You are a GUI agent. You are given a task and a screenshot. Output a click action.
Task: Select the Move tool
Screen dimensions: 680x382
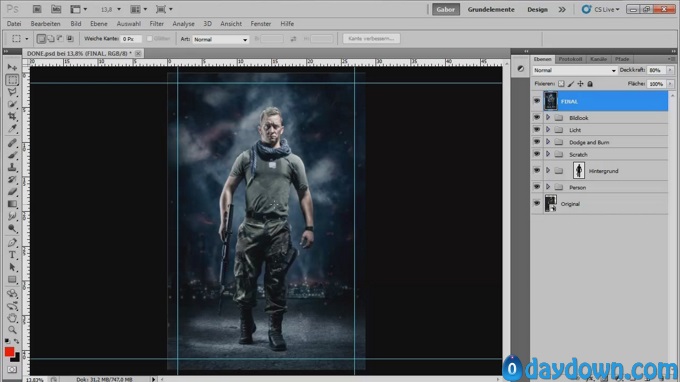tap(12, 68)
